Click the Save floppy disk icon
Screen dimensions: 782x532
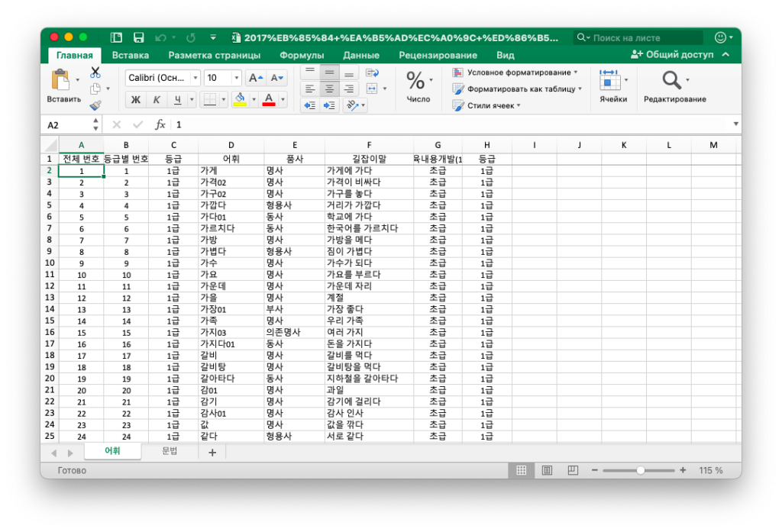coord(138,37)
